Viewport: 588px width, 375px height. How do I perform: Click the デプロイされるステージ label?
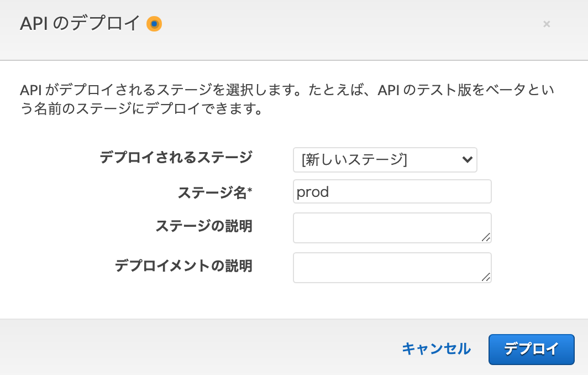point(176,157)
